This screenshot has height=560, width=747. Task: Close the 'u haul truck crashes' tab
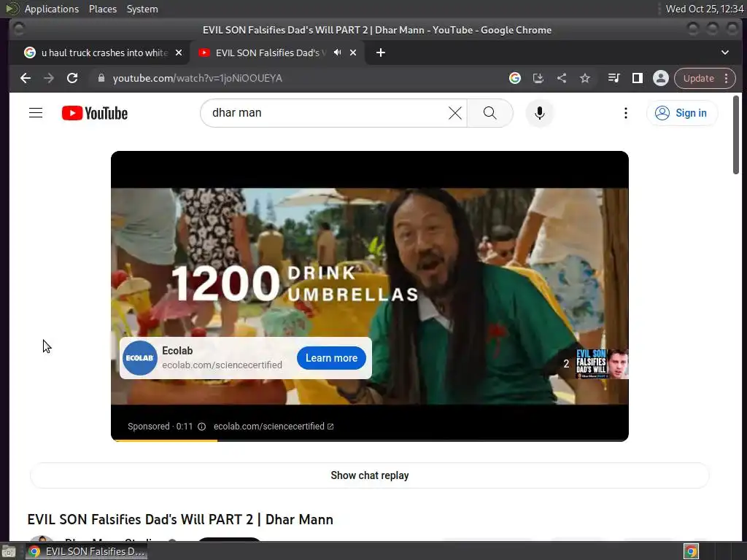coord(179,52)
